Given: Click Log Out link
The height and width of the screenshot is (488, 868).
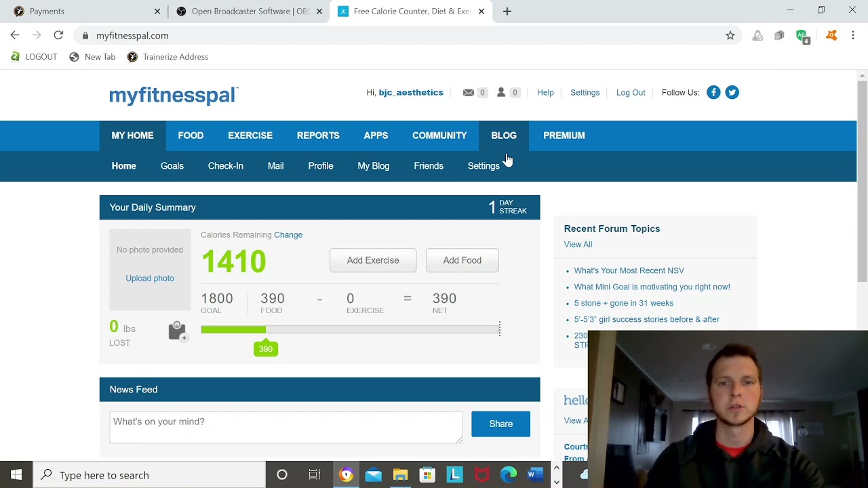Looking at the screenshot, I should point(631,93).
